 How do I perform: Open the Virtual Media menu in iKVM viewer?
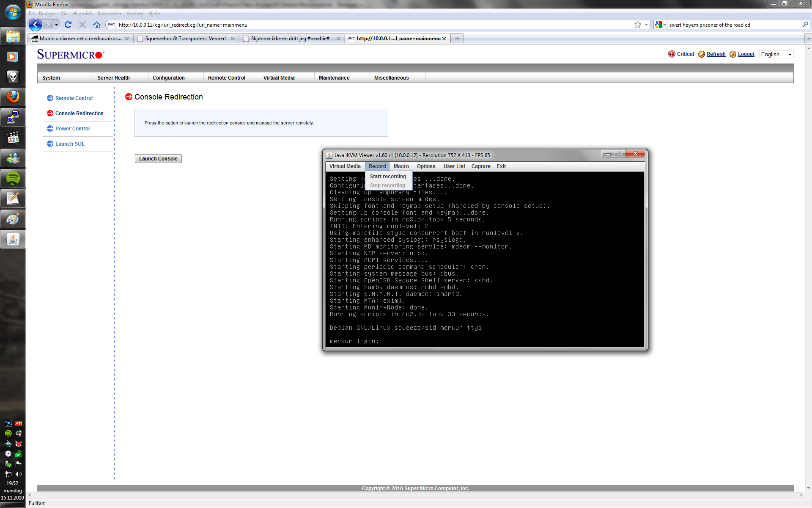(x=345, y=166)
